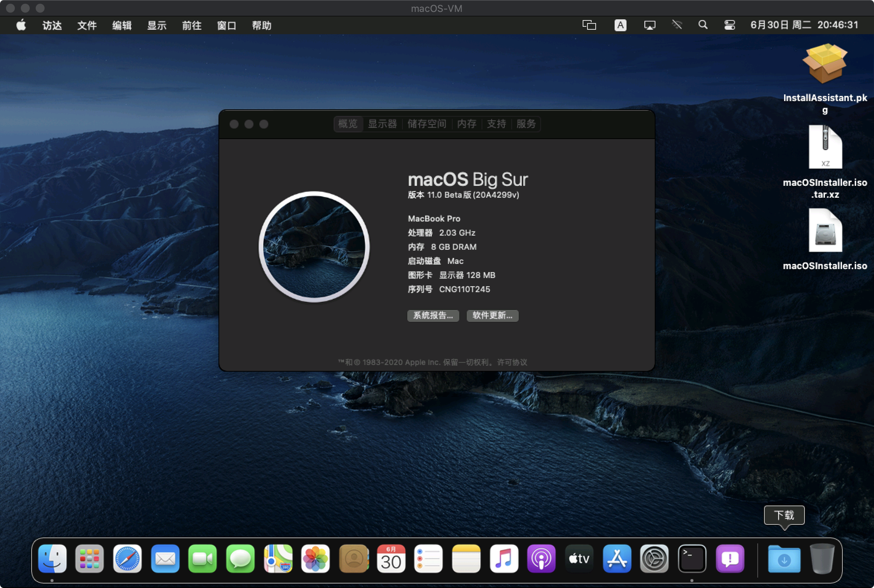Open Podcasts in the Dock
Image resolution: width=874 pixels, height=588 pixels.
click(541, 559)
